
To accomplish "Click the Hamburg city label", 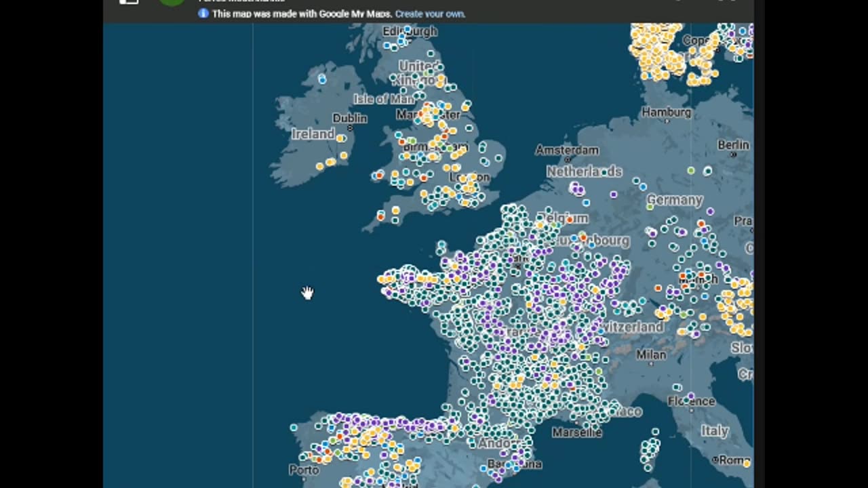I will pyautogui.click(x=667, y=113).
